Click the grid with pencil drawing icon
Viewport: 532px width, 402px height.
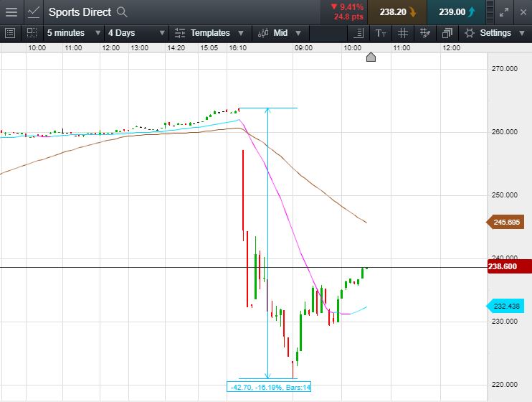[x=424, y=33]
